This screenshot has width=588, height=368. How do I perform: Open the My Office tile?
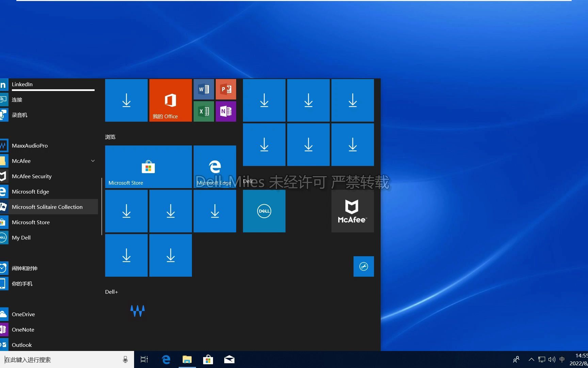170,100
